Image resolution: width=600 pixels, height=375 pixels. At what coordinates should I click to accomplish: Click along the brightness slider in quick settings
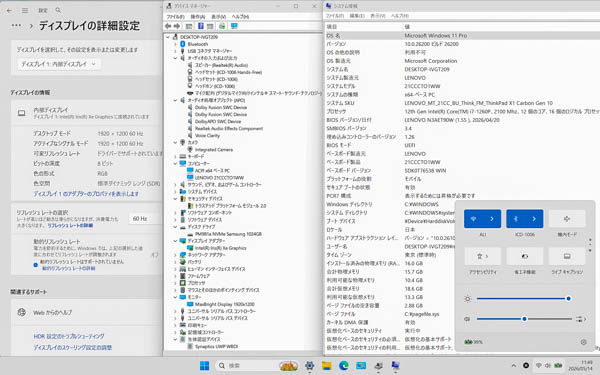tap(523, 298)
